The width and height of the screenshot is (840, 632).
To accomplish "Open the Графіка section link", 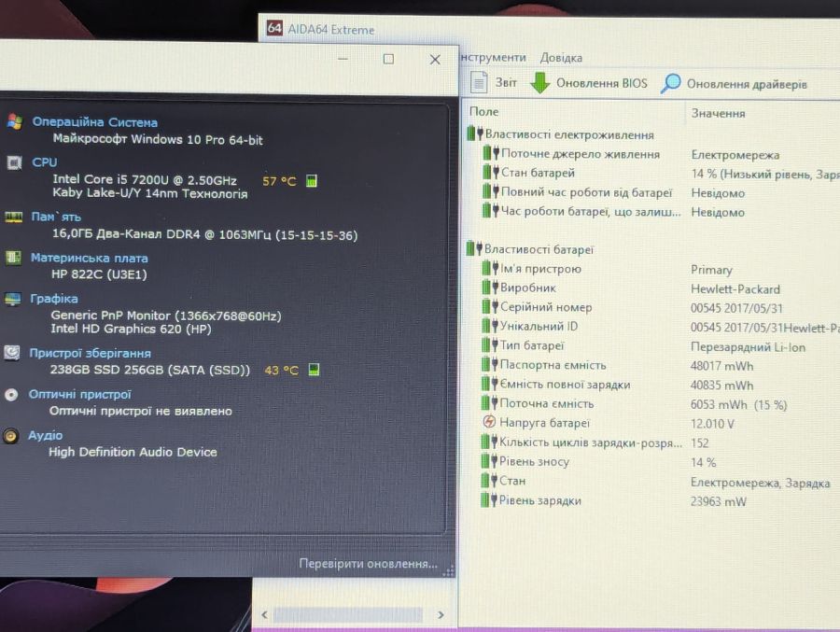I will click(54, 299).
